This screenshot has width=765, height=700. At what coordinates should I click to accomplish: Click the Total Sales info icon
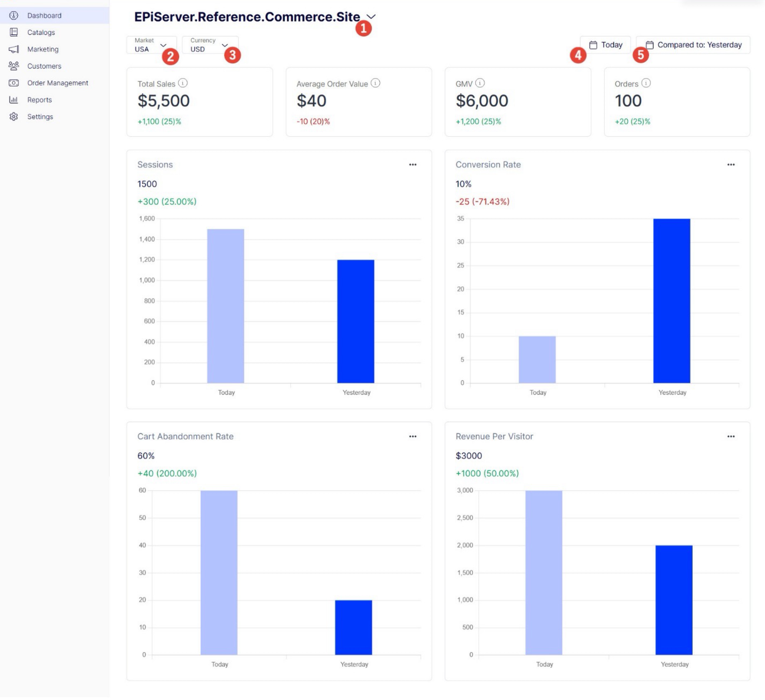tap(183, 83)
